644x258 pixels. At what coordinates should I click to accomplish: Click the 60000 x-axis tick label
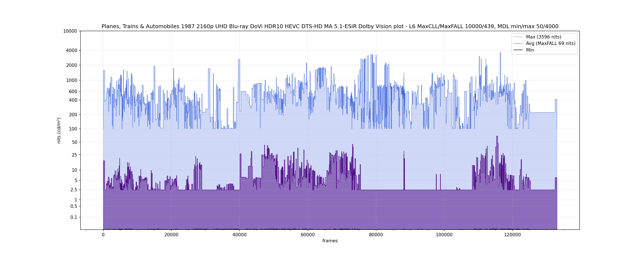[x=307, y=235]
